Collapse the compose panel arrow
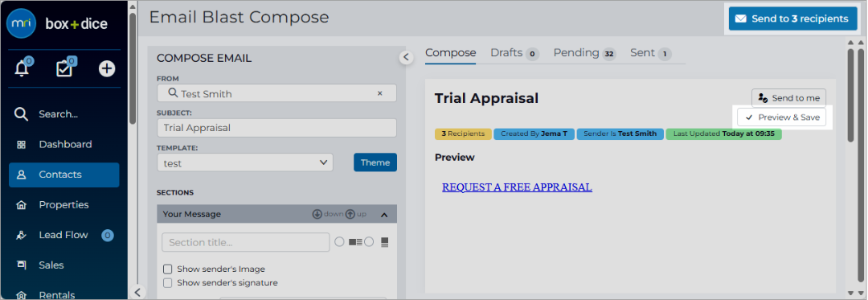Image resolution: width=868 pixels, height=300 pixels. coord(406,57)
